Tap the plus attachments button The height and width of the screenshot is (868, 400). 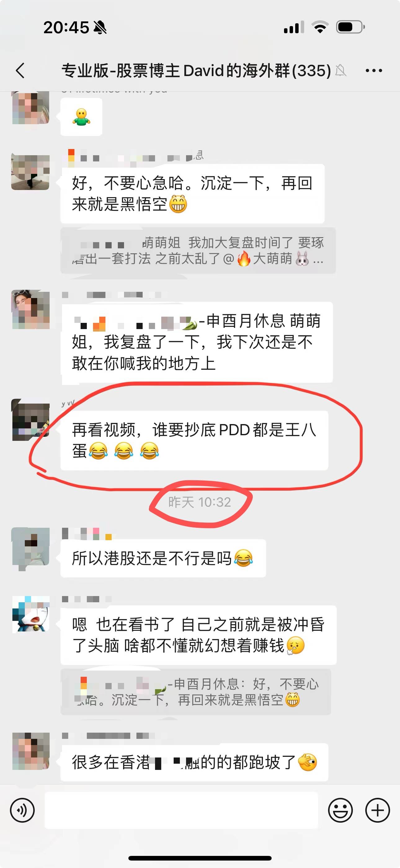pyautogui.click(x=377, y=810)
